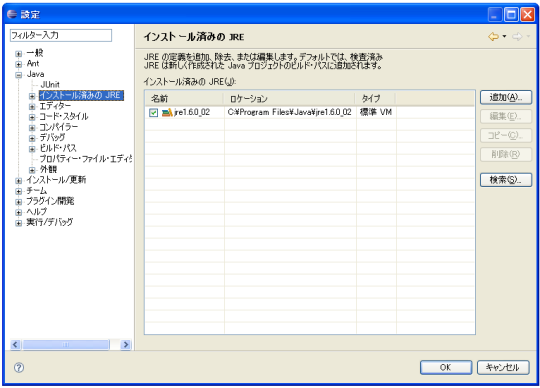
Task: Select JUnit in the preferences tree
Action: pyautogui.click(x=50, y=85)
